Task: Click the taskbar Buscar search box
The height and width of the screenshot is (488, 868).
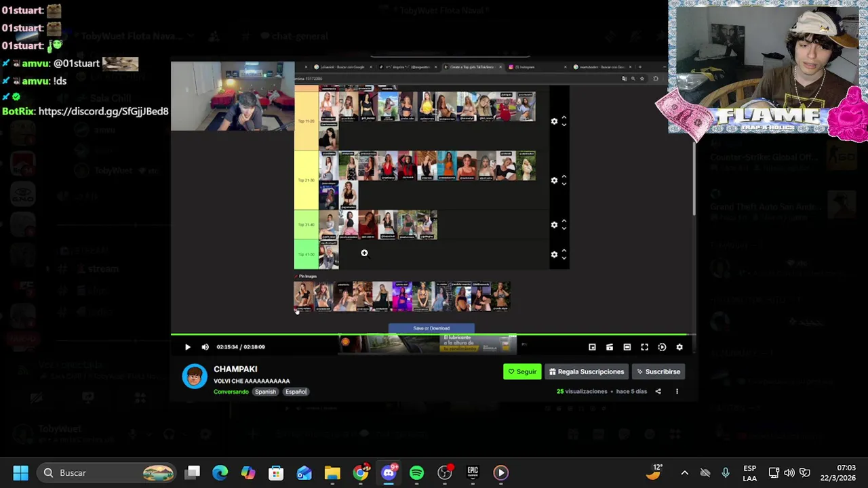Action: pos(107,472)
